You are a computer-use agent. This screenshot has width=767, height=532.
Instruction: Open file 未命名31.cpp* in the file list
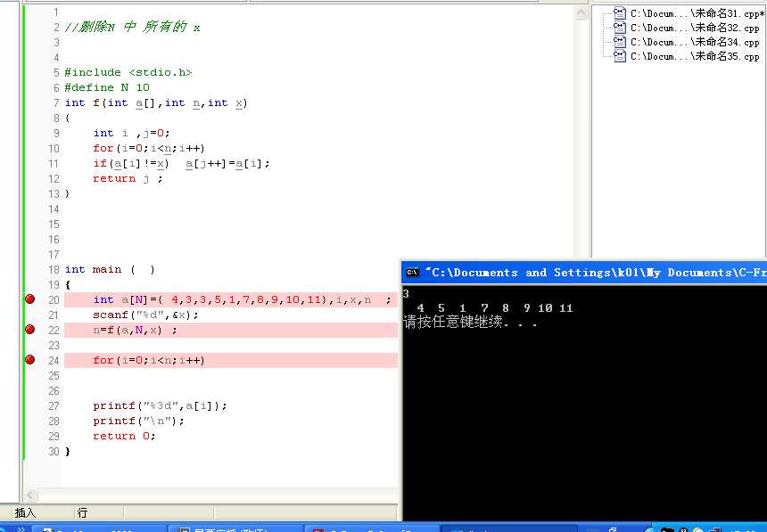coord(697,13)
